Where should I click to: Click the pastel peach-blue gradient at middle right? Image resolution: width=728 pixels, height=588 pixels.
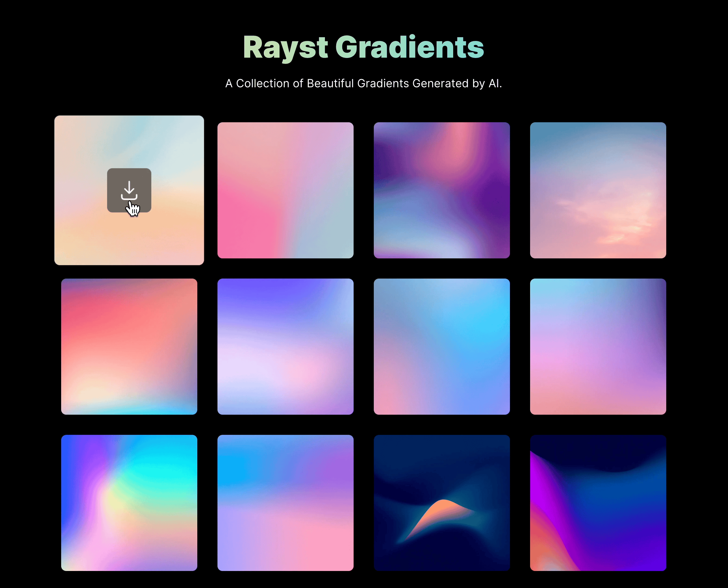[x=598, y=347]
